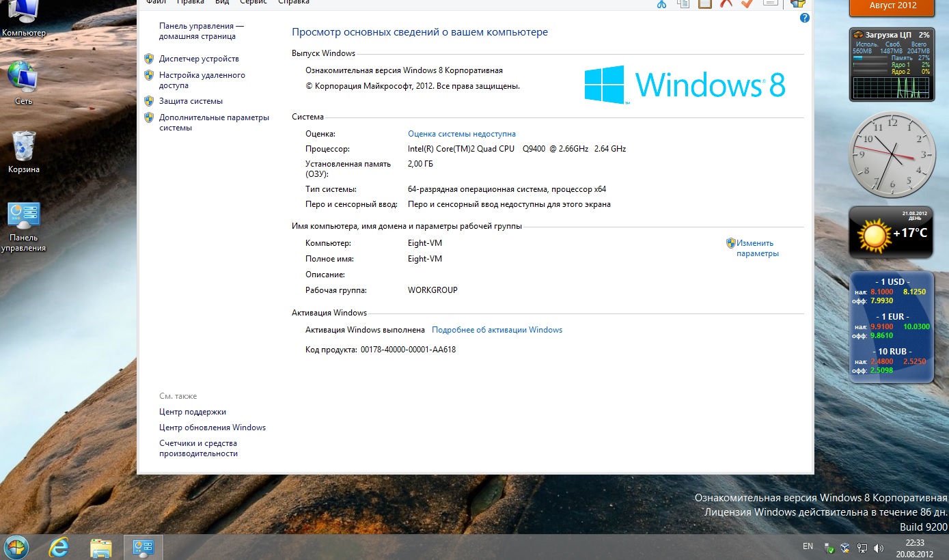Click the currency rates gadget 1 USD header
This screenshot has width=949, height=560.
tap(892, 282)
